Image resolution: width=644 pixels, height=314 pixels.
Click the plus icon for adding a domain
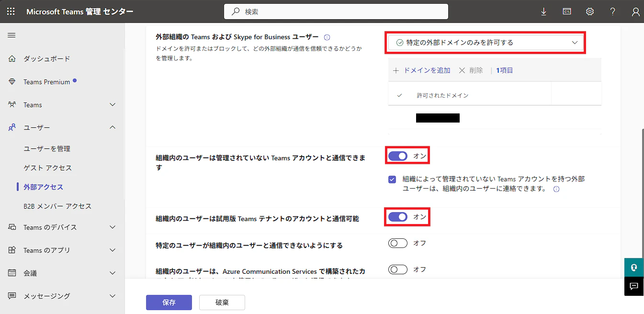pos(396,70)
